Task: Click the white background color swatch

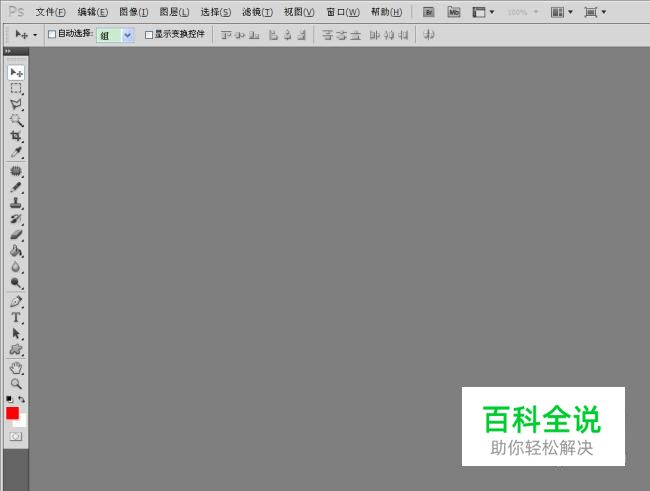Action: click(x=22, y=423)
